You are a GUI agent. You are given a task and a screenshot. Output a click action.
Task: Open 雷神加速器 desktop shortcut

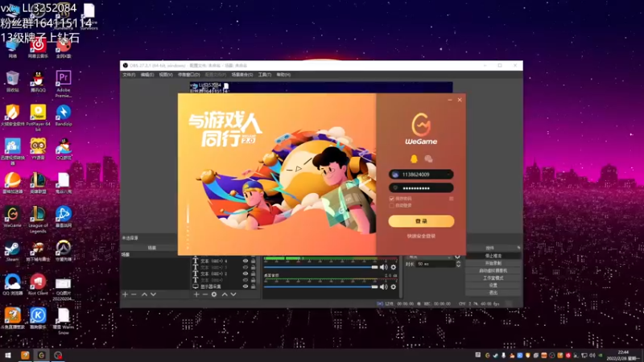[12, 183]
